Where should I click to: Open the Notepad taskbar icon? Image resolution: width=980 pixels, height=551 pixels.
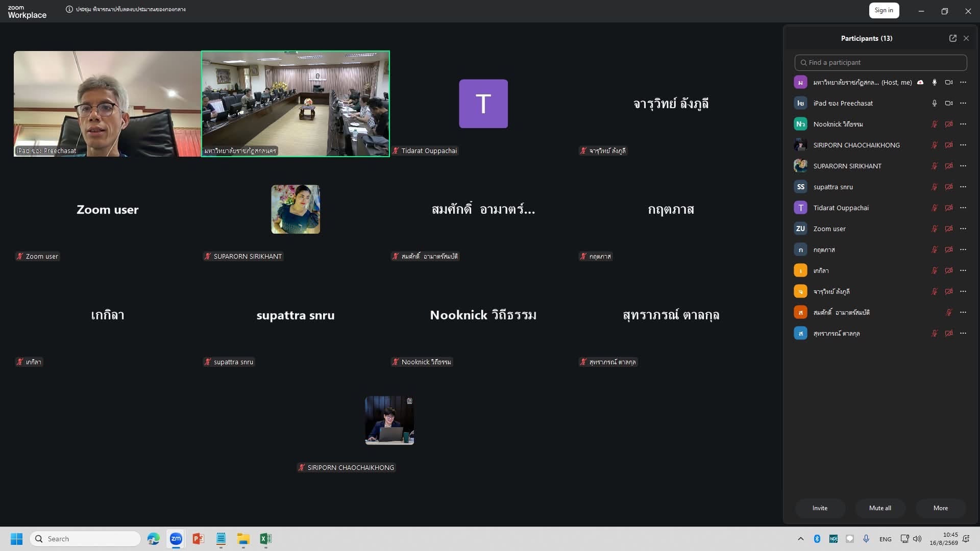pyautogui.click(x=221, y=539)
